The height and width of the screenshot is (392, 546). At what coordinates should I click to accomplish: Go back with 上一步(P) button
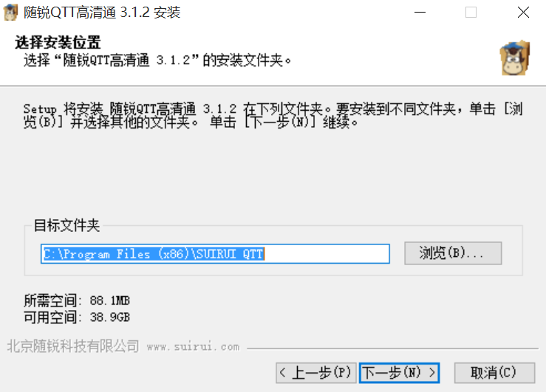click(x=315, y=373)
